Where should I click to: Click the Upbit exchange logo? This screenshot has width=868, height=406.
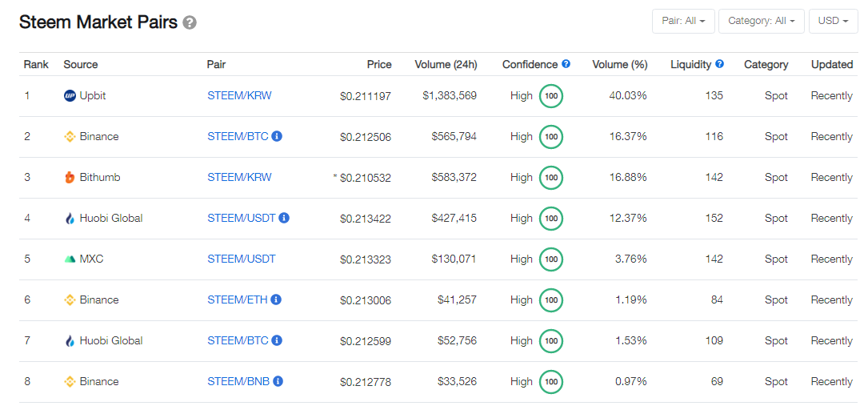tap(69, 96)
